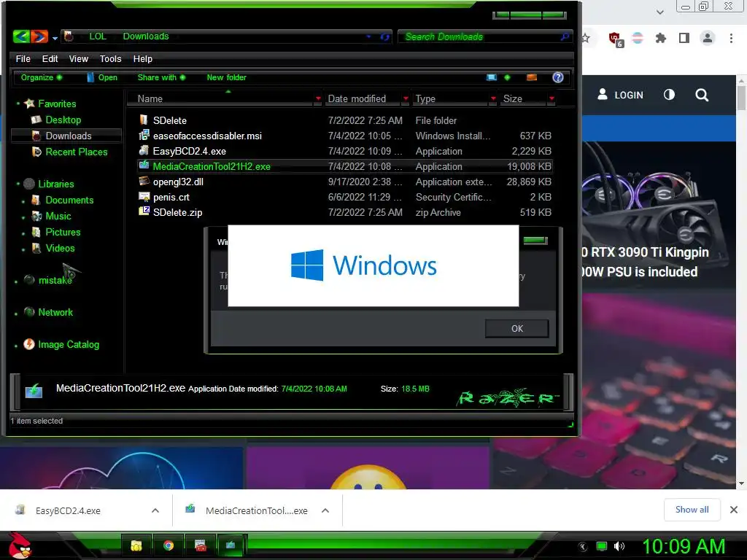The height and width of the screenshot is (560, 747).
Task: Expand the Share with dropdown
Action: pos(161,77)
